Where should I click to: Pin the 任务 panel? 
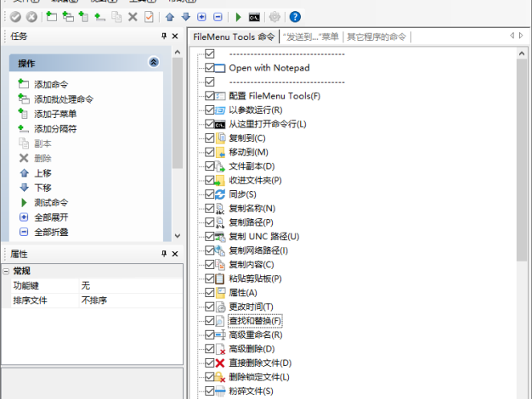point(164,36)
